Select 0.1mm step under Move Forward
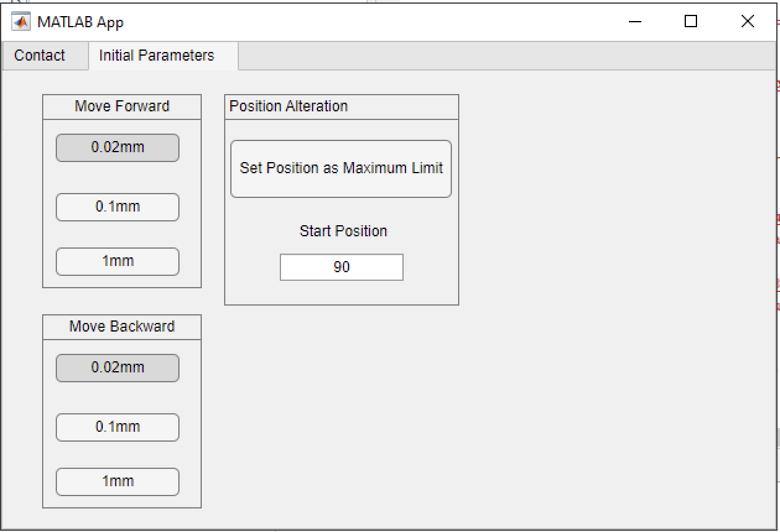780x532 pixels. 118,207
